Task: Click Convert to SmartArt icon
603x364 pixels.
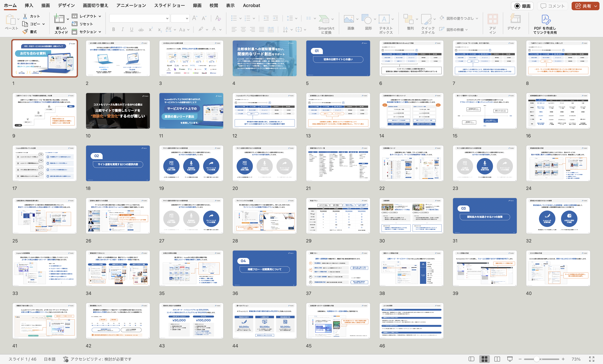Action: tap(324, 19)
